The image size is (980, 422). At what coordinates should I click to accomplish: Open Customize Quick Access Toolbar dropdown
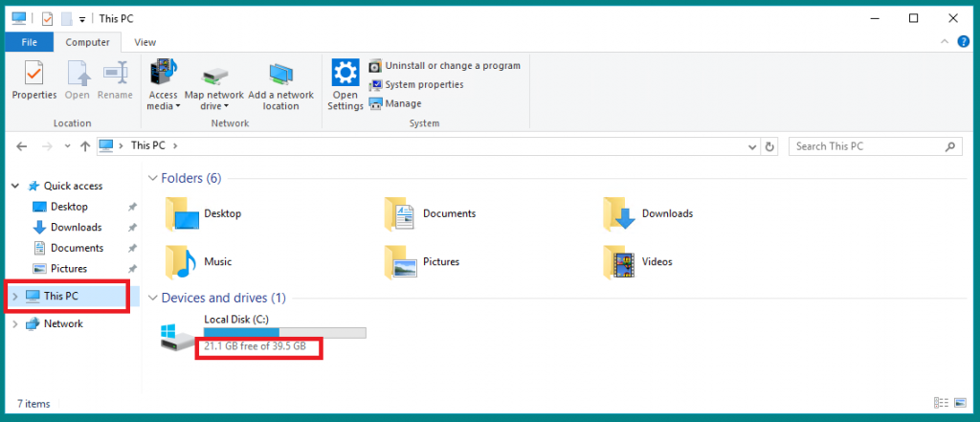(82, 19)
